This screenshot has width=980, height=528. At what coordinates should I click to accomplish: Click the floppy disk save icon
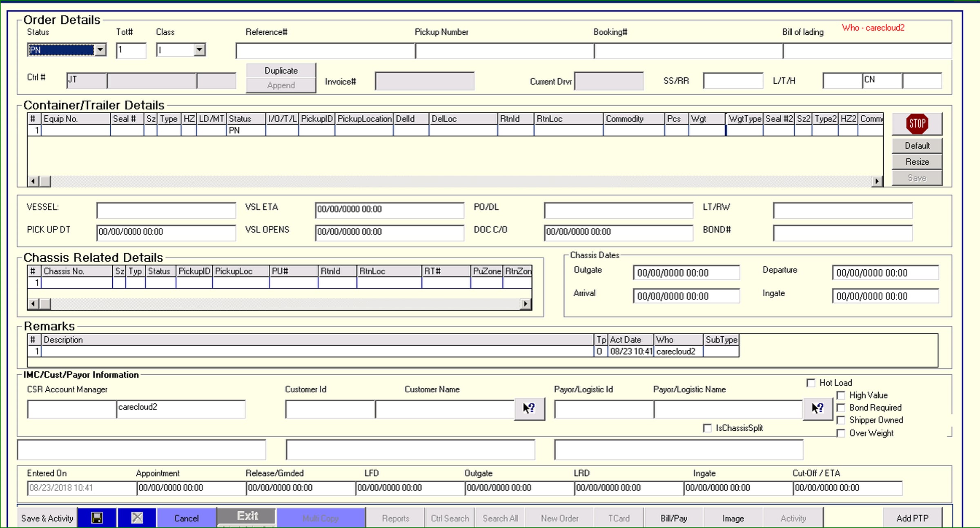(97, 518)
